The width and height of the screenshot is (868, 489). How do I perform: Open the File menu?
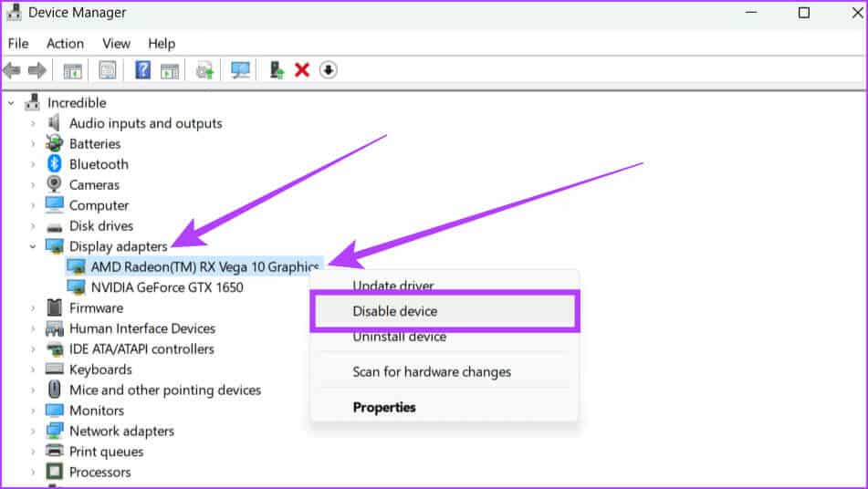click(x=18, y=43)
